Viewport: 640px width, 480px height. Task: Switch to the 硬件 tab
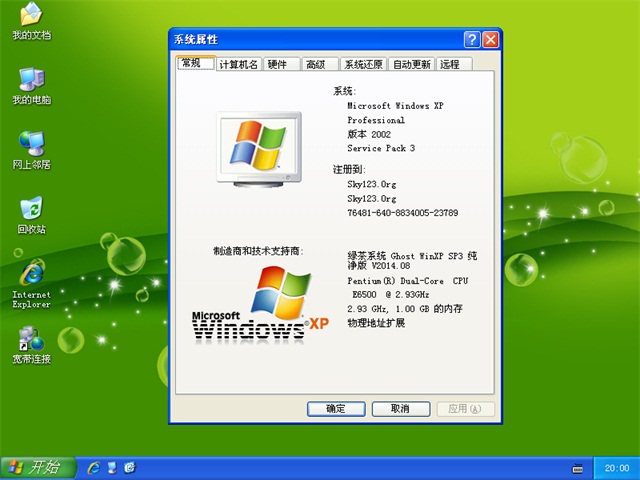pyautogui.click(x=283, y=64)
